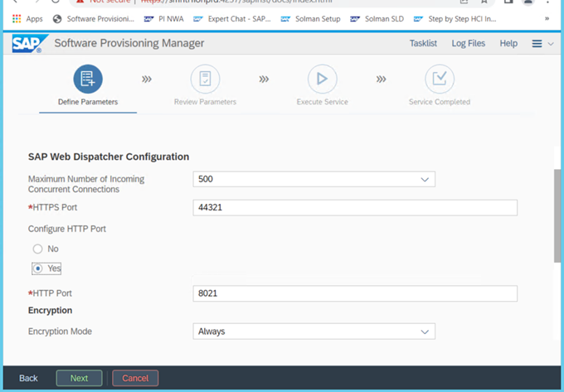Open the Solman SLD bookmark
Screen dimensions: 564x392
(x=377, y=19)
